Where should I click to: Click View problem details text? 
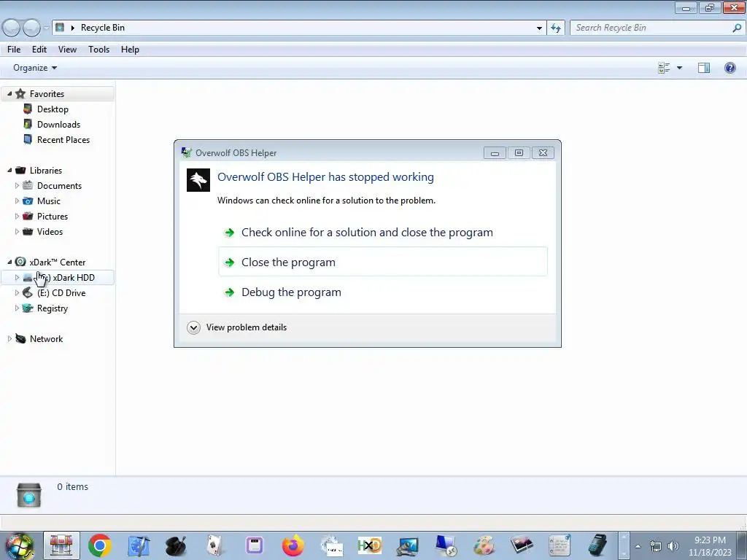(x=247, y=327)
